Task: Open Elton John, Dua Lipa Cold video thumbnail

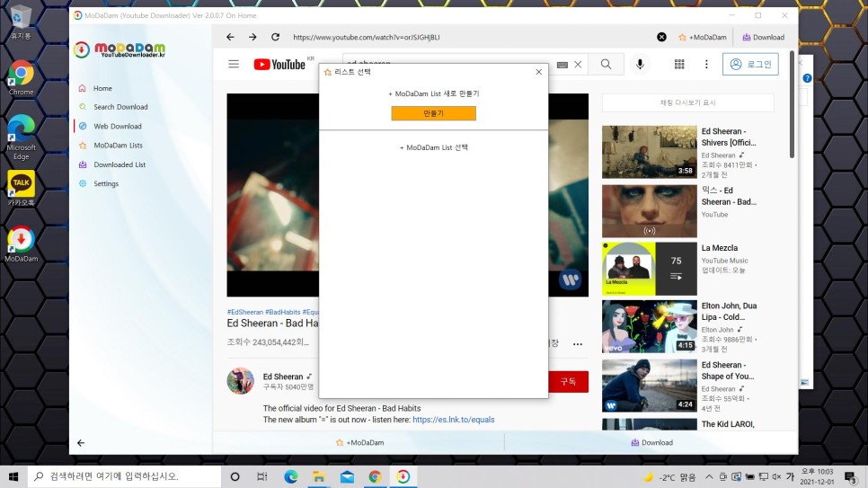Action: click(650, 327)
